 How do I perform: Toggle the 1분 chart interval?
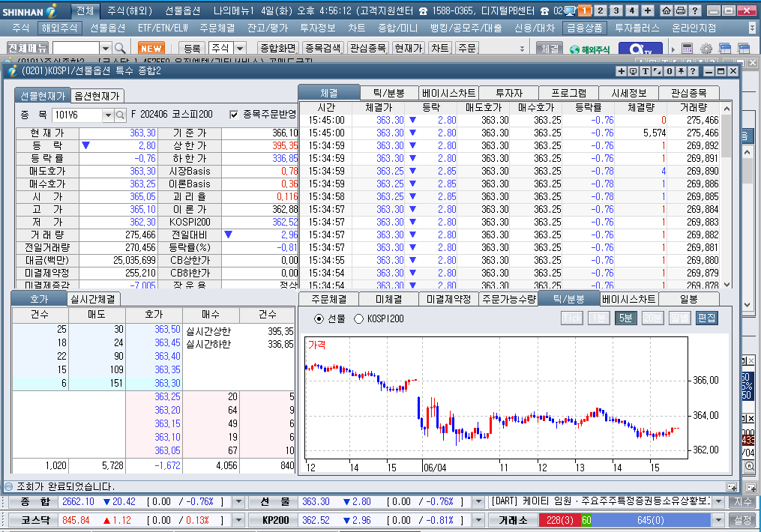coord(599,318)
